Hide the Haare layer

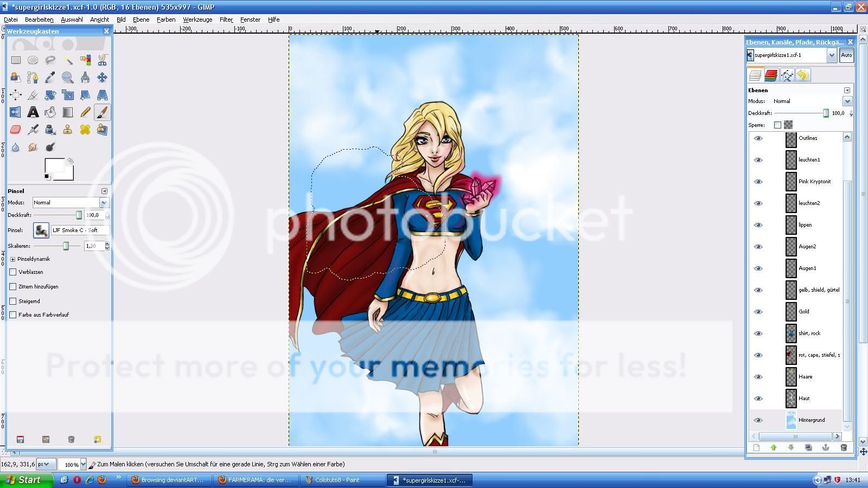[x=758, y=377]
